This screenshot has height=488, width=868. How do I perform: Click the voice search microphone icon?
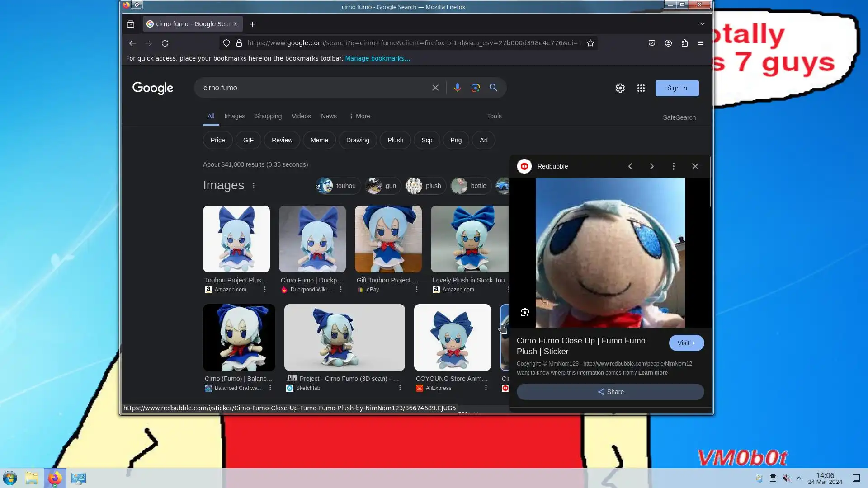(457, 88)
